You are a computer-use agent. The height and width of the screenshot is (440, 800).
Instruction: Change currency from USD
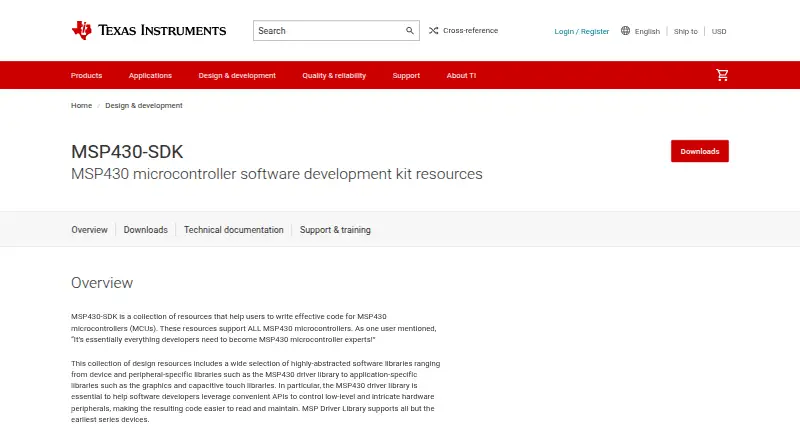click(x=719, y=31)
